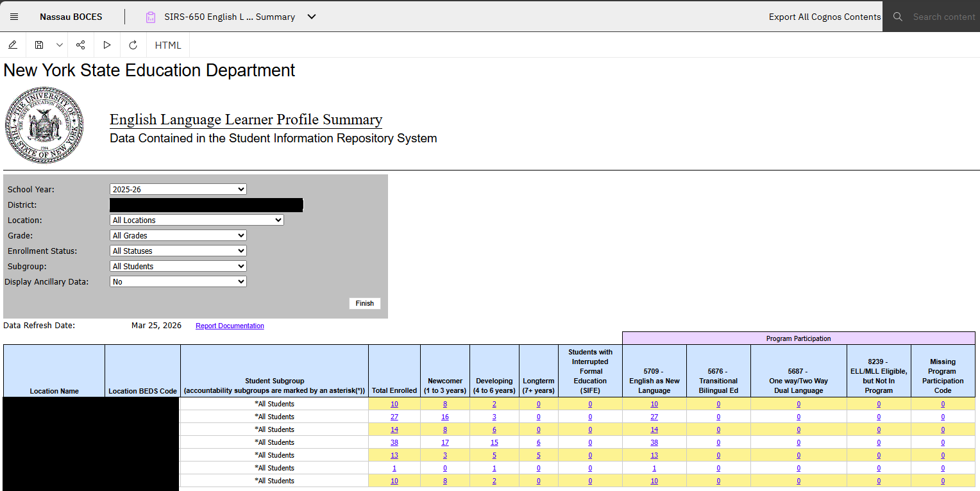Run the report with play icon
This screenshot has width=980, height=491.
(x=107, y=45)
